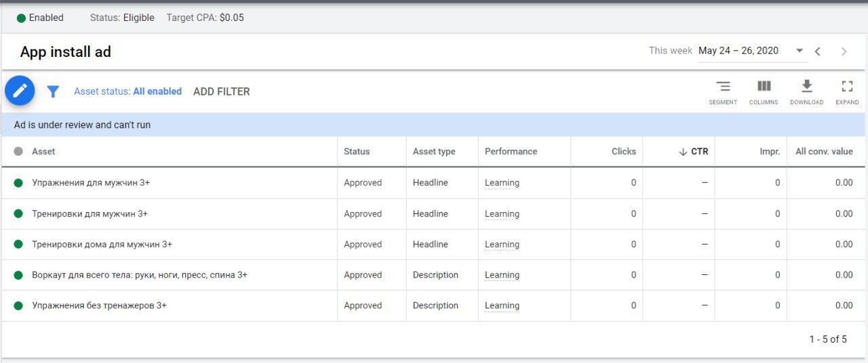
Task: Open the Columns chooser
Action: pyautogui.click(x=764, y=92)
